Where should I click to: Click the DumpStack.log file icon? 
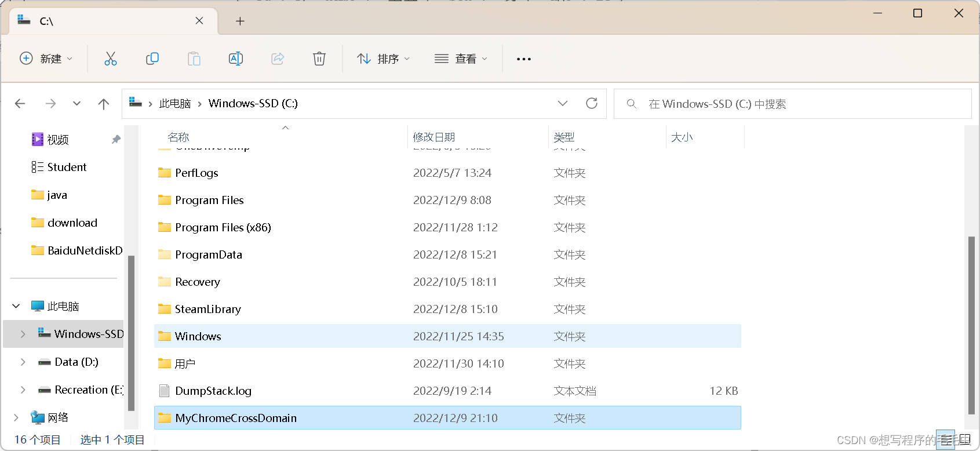click(x=164, y=391)
